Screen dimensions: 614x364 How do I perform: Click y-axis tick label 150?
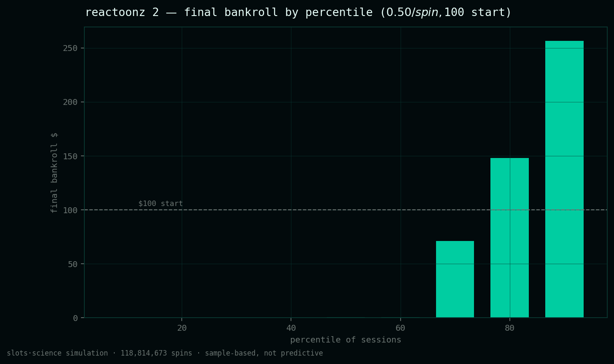click(x=70, y=156)
